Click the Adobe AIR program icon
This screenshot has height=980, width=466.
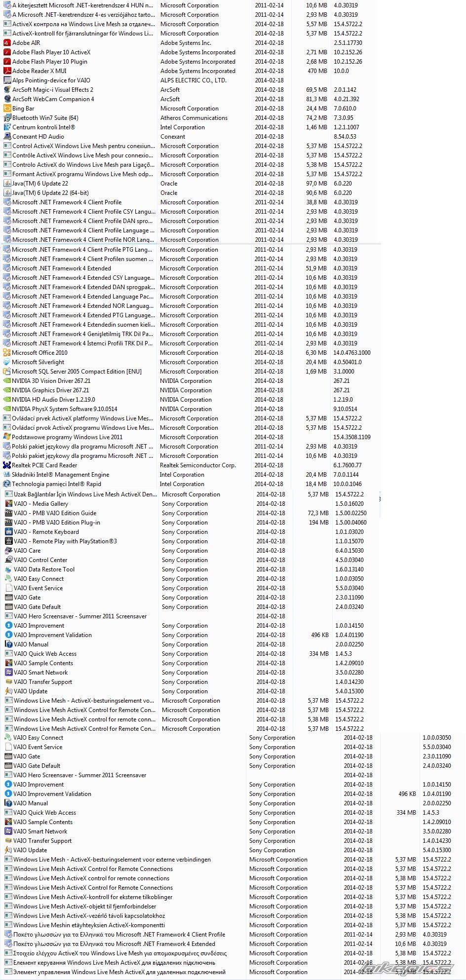point(7,43)
